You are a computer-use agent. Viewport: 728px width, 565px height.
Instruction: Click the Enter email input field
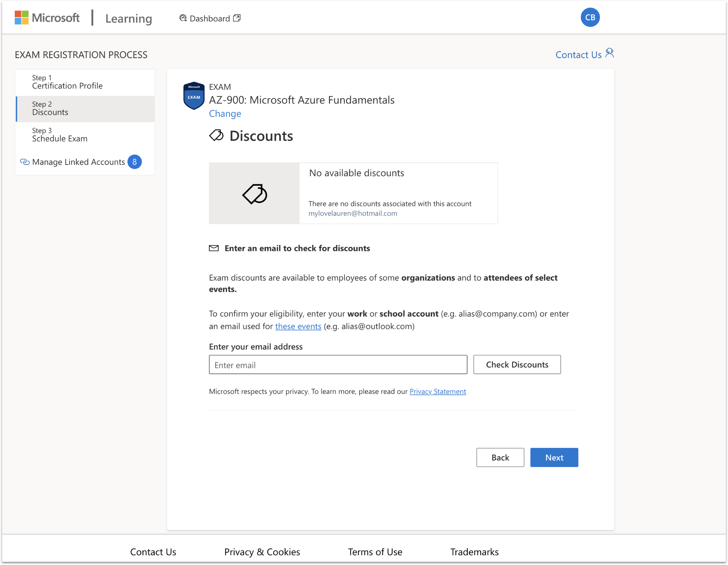[338, 364]
